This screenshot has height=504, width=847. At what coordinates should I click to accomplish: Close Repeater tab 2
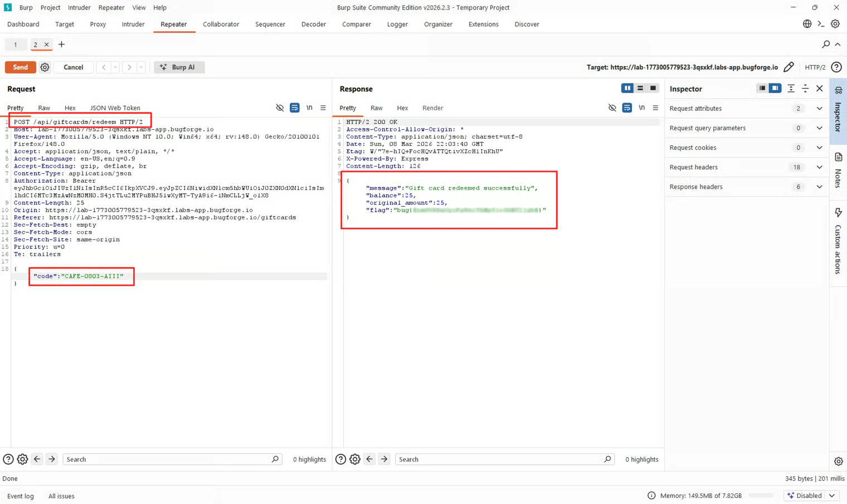click(47, 45)
